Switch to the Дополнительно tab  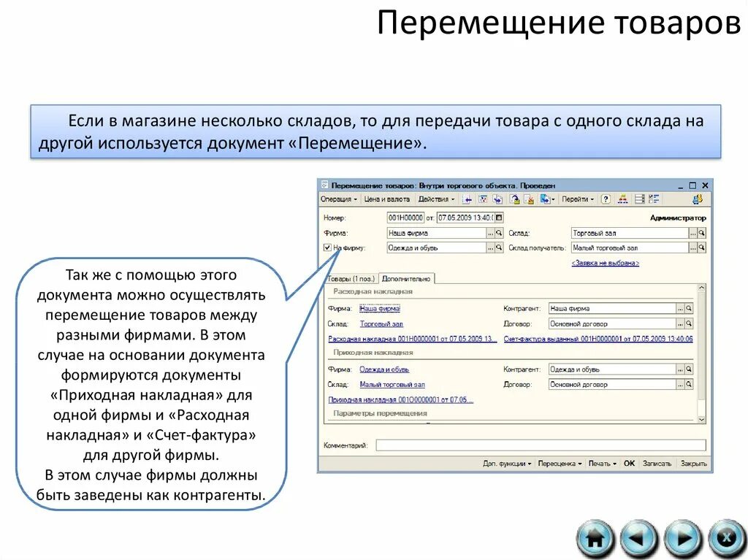click(x=406, y=279)
